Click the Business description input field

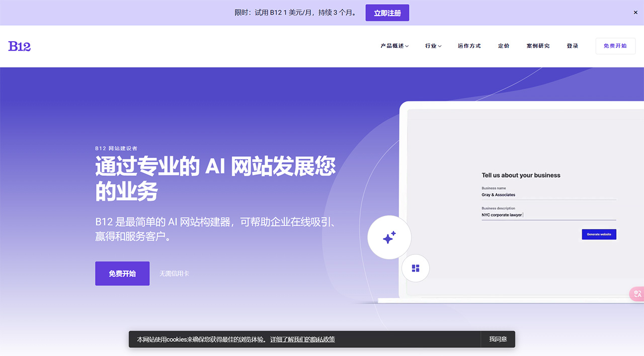[548, 215]
